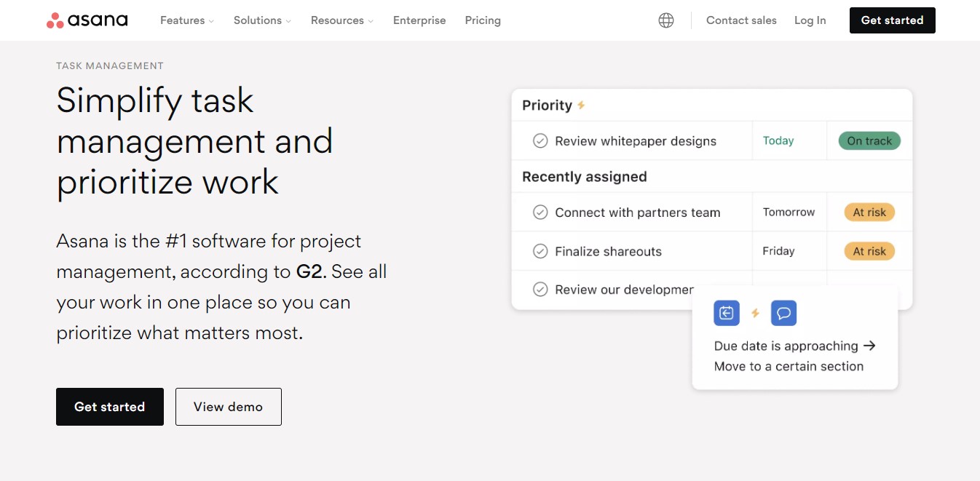Image resolution: width=980 pixels, height=481 pixels.
Task: Click 'Finalize shareouts' task name
Action: click(x=609, y=252)
